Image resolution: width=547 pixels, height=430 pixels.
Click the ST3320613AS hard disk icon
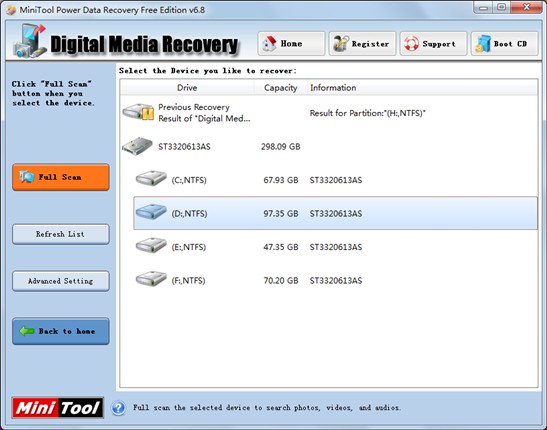point(137,146)
